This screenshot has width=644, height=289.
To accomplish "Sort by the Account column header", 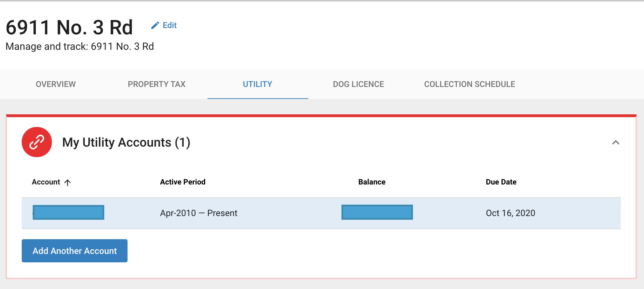I will point(46,182).
